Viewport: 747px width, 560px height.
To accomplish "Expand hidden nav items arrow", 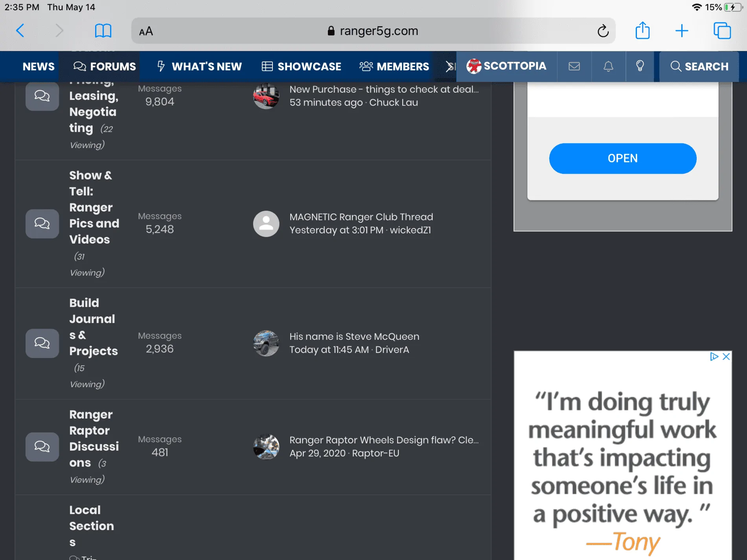I will coord(450,66).
